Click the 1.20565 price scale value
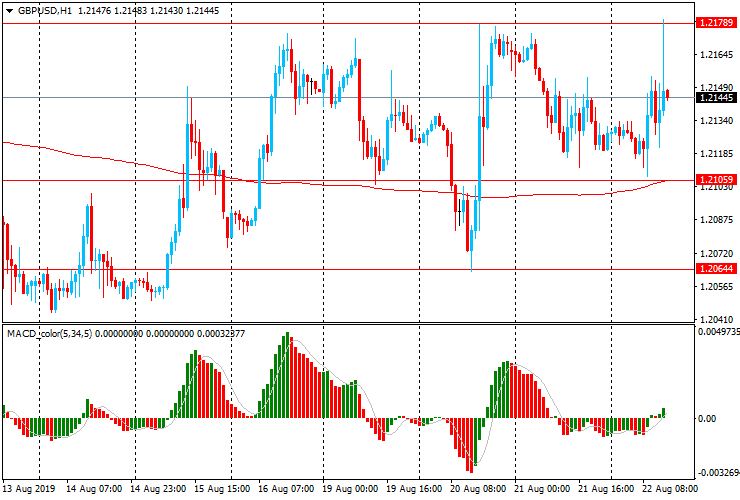 tap(717, 287)
